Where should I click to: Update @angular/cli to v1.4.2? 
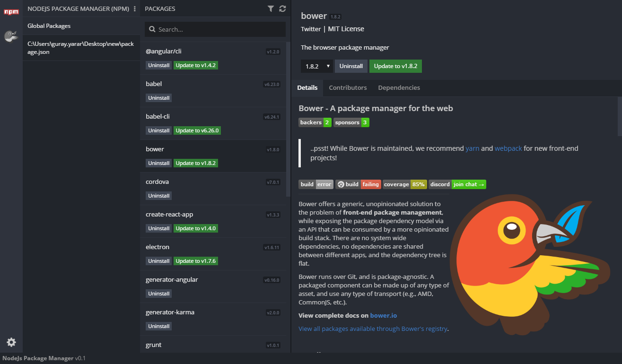196,65
